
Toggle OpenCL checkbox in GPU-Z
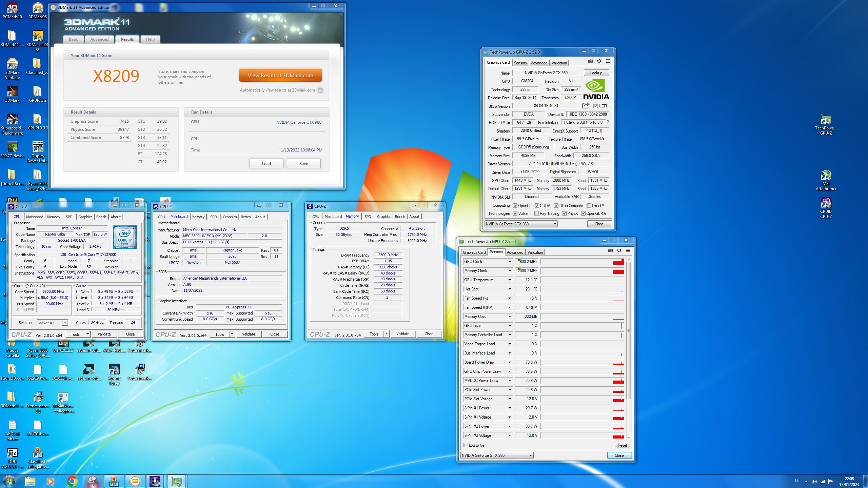pyautogui.click(x=515, y=206)
